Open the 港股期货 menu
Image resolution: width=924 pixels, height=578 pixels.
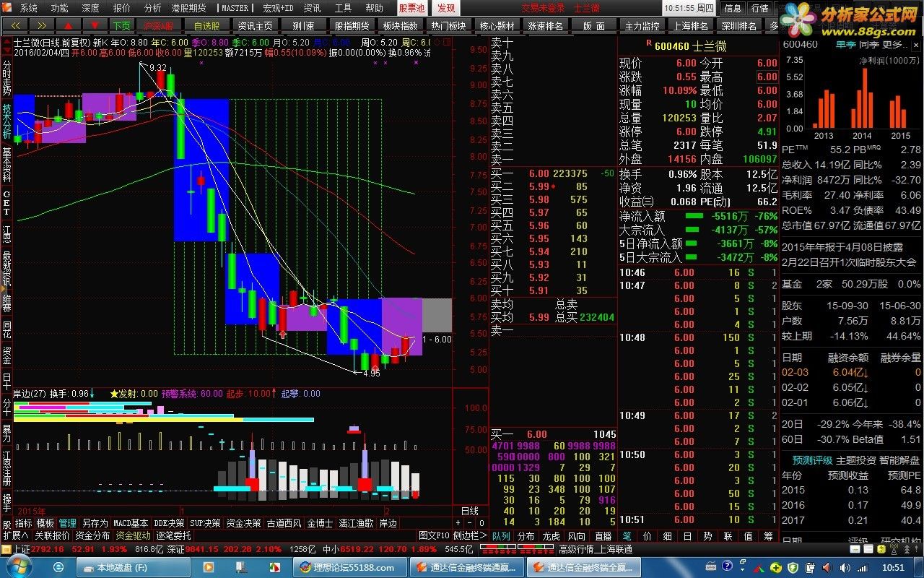click(x=188, y=8)
